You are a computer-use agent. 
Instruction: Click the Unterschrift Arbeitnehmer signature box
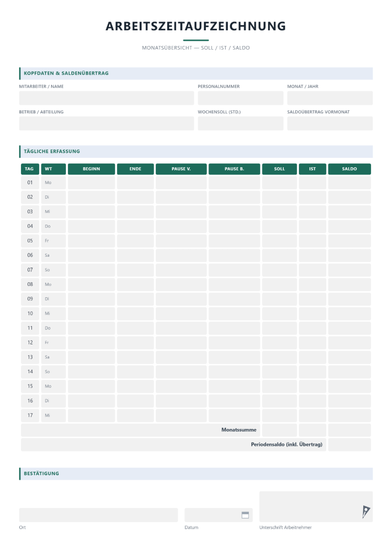pos(316,506)
